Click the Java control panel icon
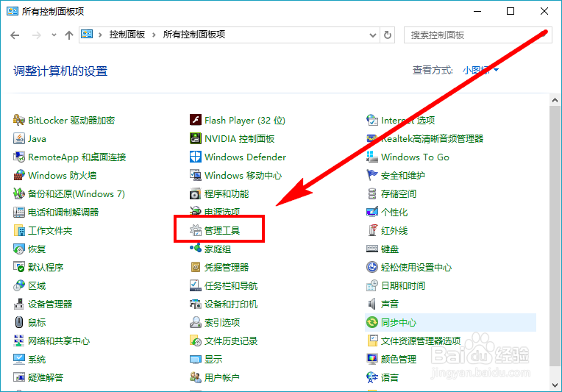The height and width of the screenshot is (392, 562). (x=18, y=138)
